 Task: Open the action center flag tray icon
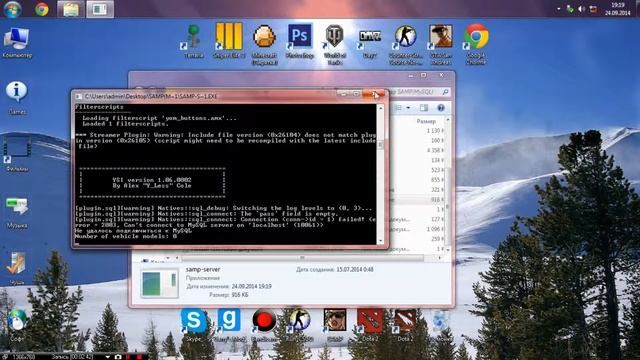[593, 9]
